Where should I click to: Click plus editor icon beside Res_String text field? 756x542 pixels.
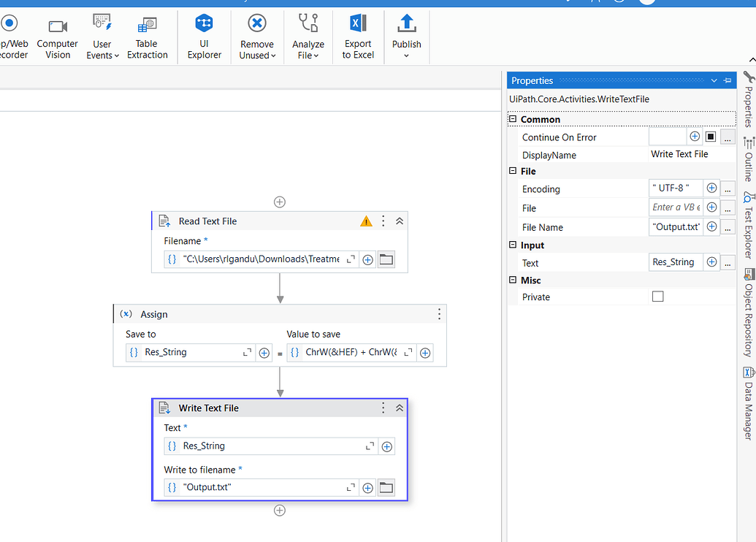tap(386, 446)
